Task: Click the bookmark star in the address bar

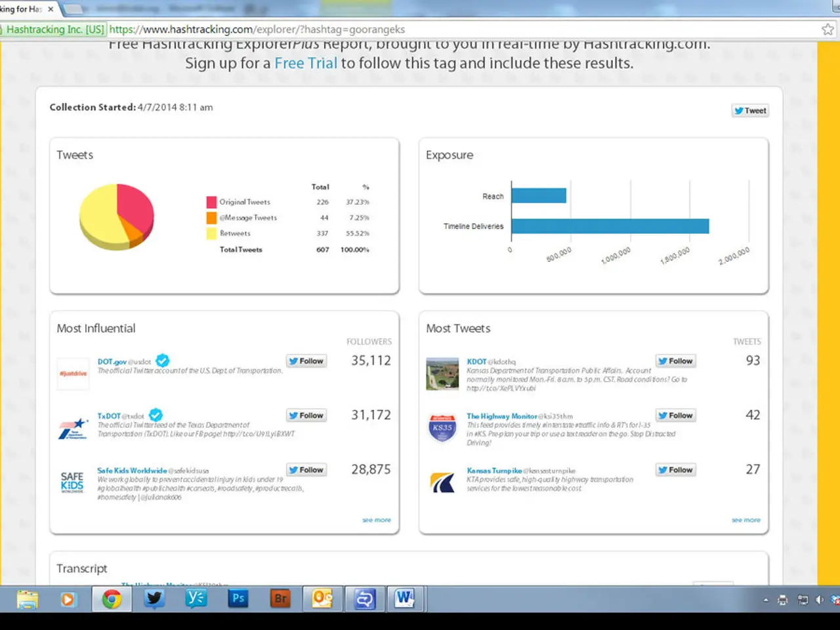Action: [828, 29]
